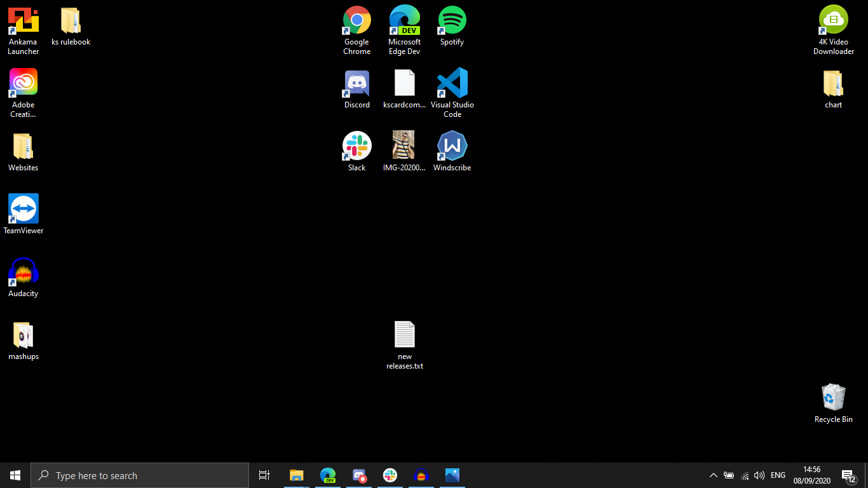
Task: Select the Websites folder on the desktop
Action: tap(24, 152)
